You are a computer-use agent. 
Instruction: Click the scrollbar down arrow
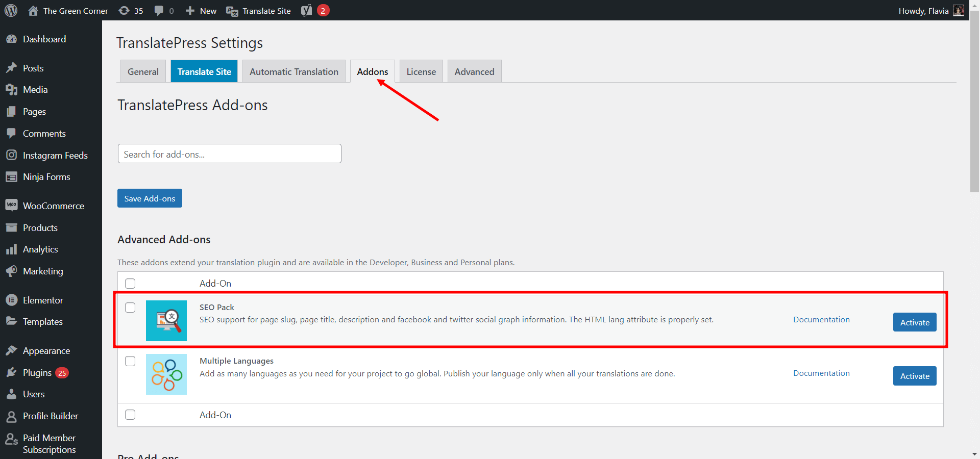coord(974,454)
